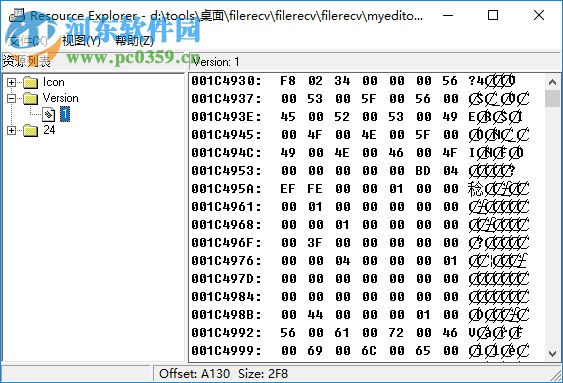This screenshot has width=563, height=383.
Task: Select resource item 1 under Version
Action: 65,114
